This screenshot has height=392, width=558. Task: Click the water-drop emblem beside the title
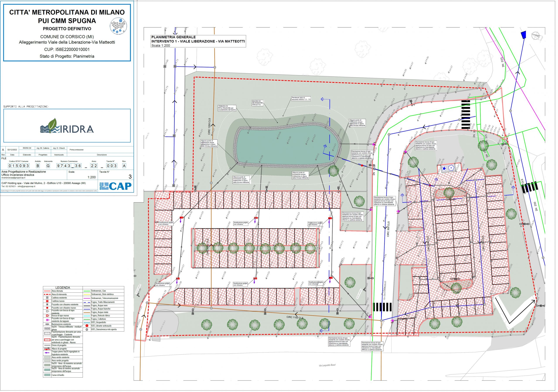pos(118,25)
